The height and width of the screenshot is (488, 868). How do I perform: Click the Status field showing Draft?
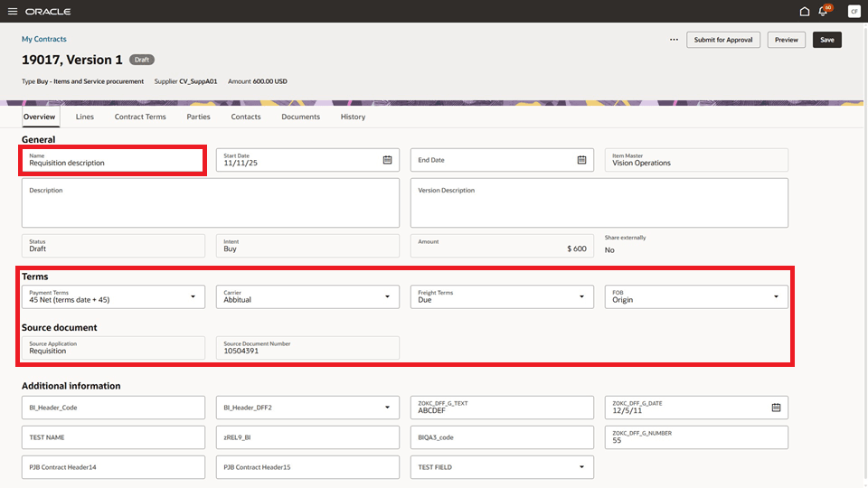113,246
